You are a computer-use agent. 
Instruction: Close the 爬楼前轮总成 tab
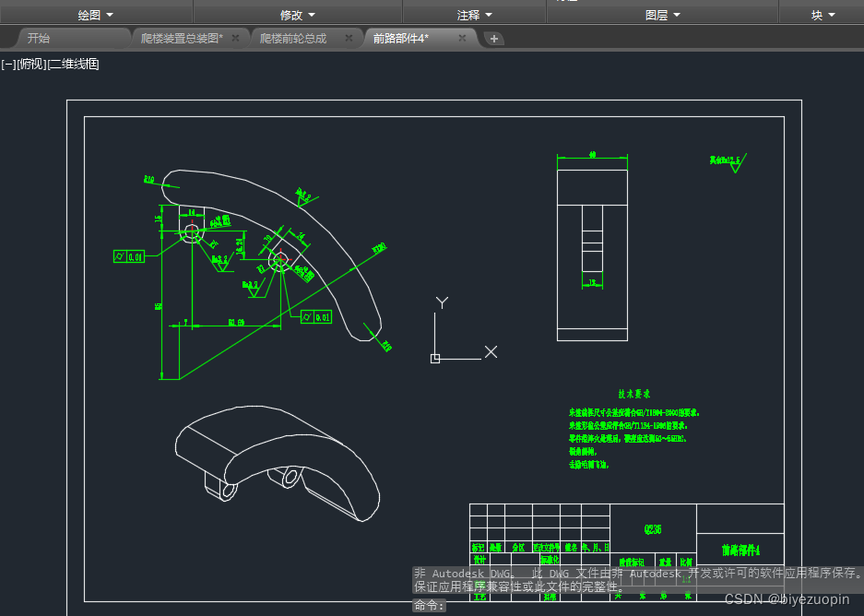(349, 38)
